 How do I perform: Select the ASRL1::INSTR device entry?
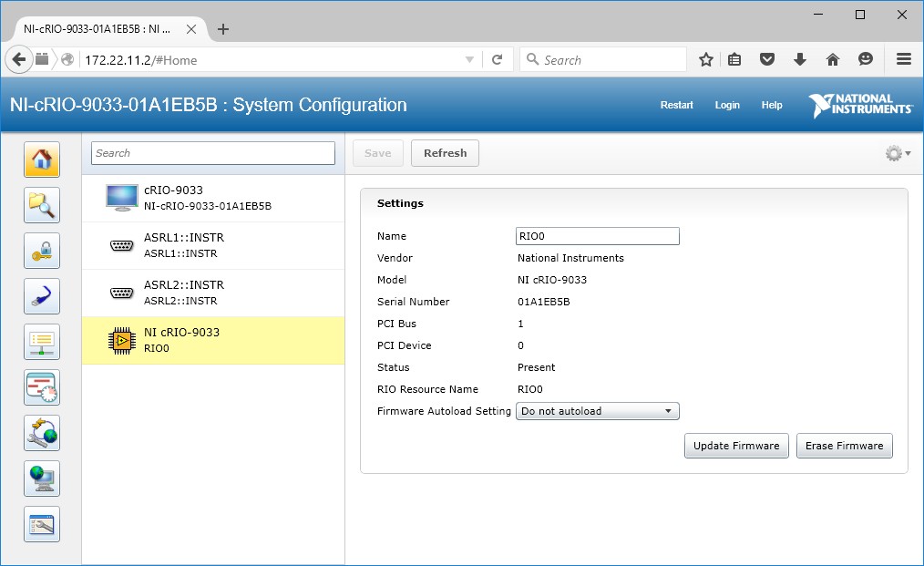pyautogui.click(x=213, y=246)
